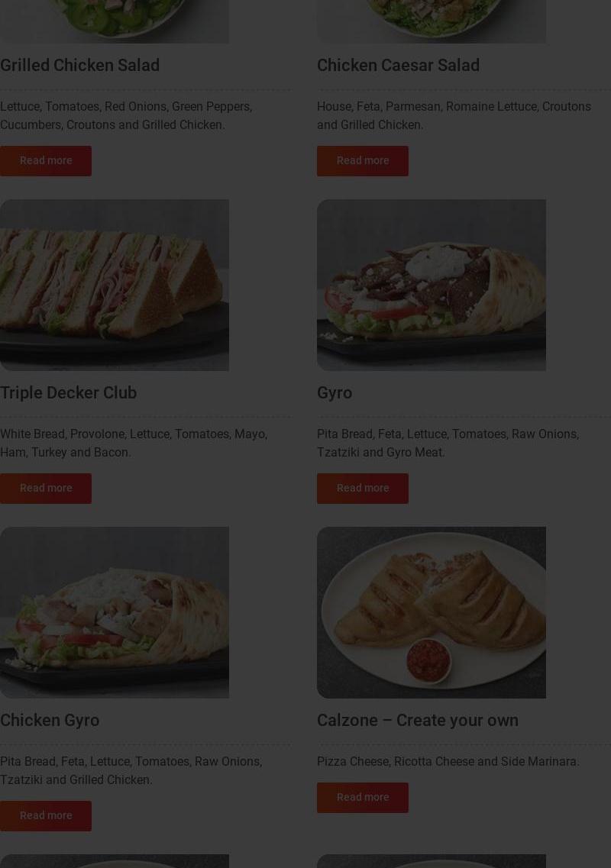Open the Gyro pita photo
The height and width of the screenshot is (868, 611).
[x=431, y=285]
